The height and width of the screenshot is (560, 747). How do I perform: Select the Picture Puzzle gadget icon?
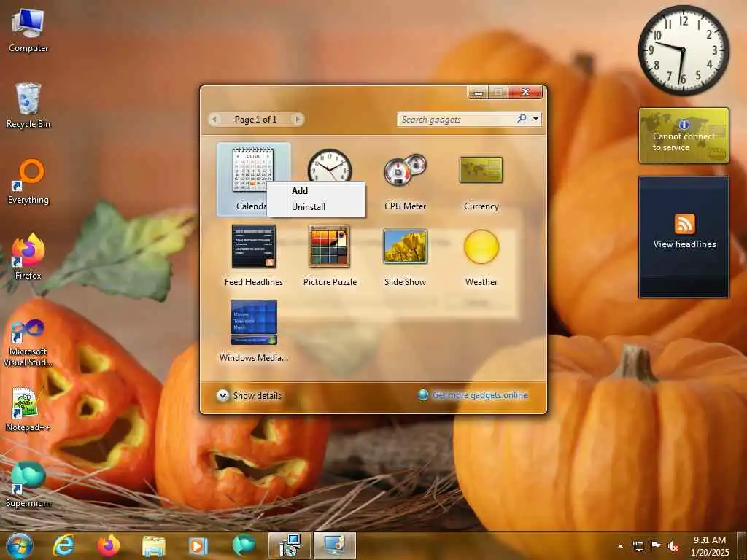tap(330, 246)
